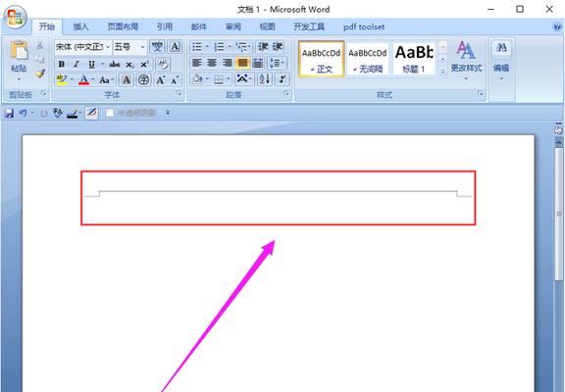Select the 标题 1 style
This screenshot has width=565, height=392.
click(x=414, y=59)
